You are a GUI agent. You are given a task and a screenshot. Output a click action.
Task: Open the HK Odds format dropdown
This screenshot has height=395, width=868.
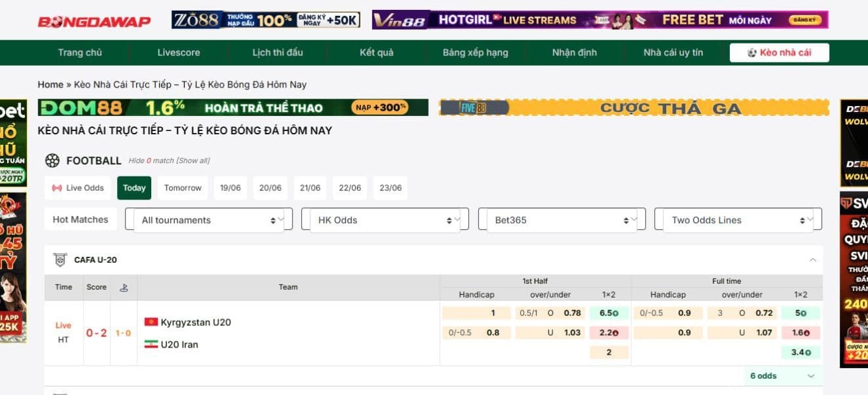[x=385, y=221]
